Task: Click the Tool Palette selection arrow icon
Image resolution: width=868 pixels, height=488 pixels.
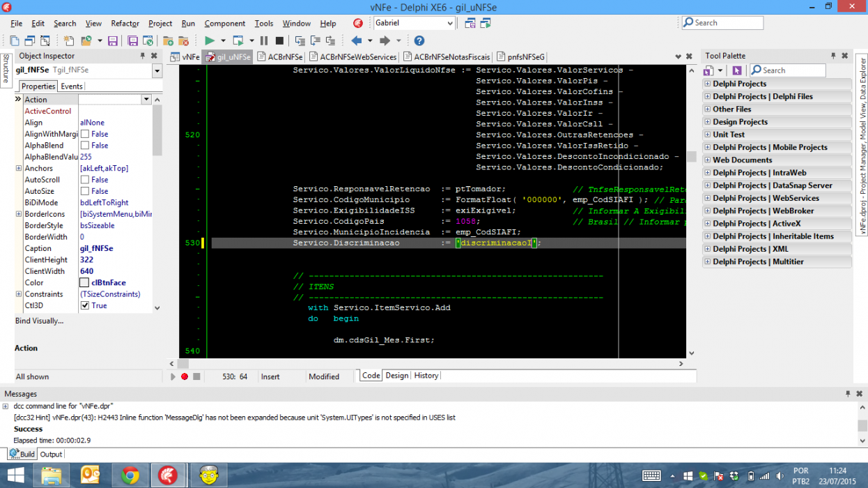Action: [737, 70]
